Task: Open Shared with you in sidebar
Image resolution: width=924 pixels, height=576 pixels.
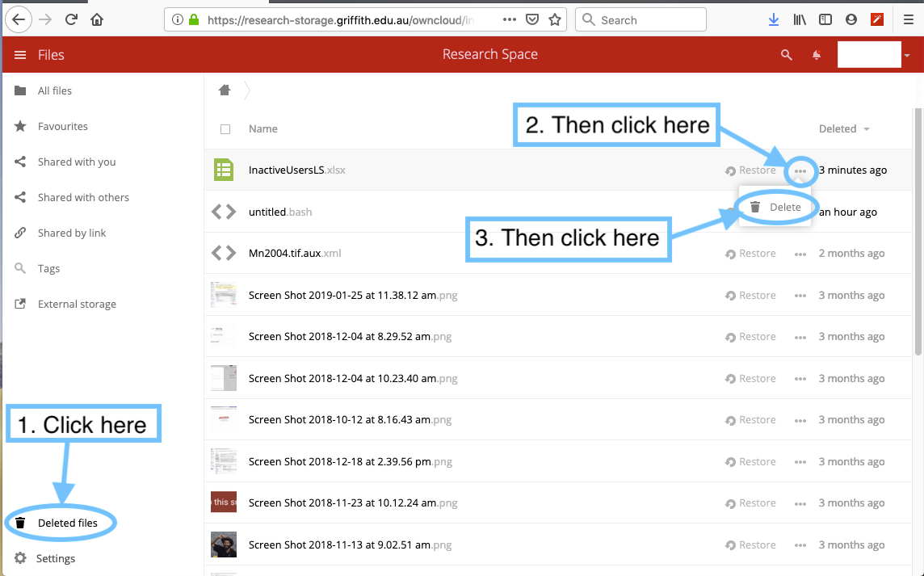Action: pyautogui.click(x=77, y=162)
